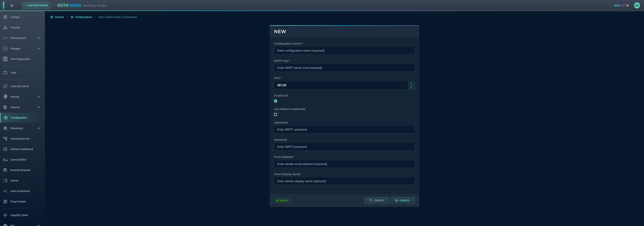
Task: Open the Cockpit panel icon
Action: coord(5,17)
